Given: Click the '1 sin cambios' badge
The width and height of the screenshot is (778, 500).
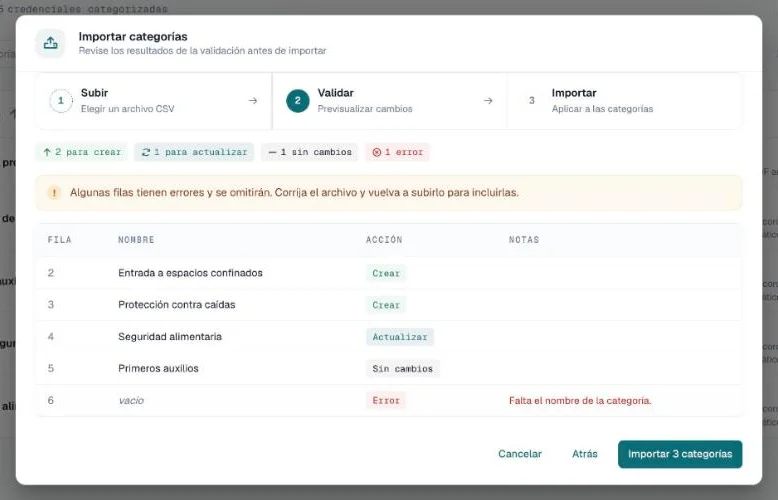Looking at the screenshot, I should click(310, 152).
